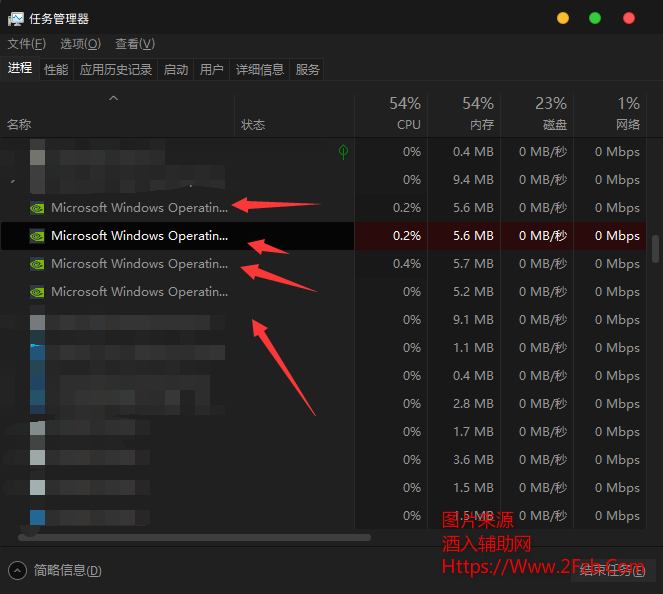This screenshot has width=663, height=594.
Task: Click the 5.2 MB memory cell
Action: tap(464, 292)
